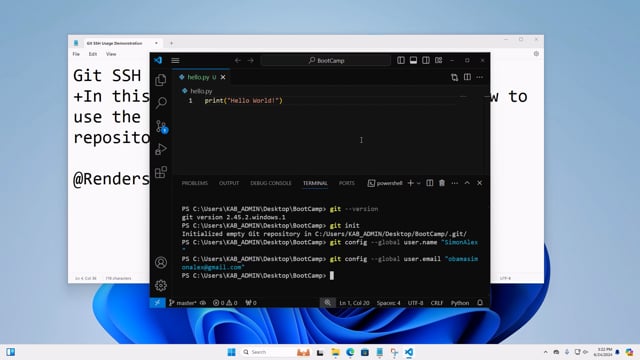Split the terminal
This screenshot has height=360, width=640.
430,183
